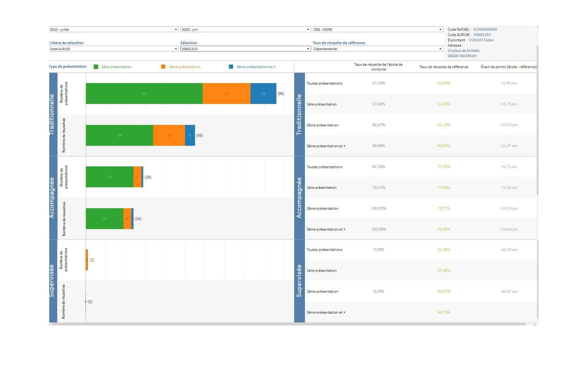Click the reference rate value 64,79%
This screenshot has width=588, height=368.
444,313
